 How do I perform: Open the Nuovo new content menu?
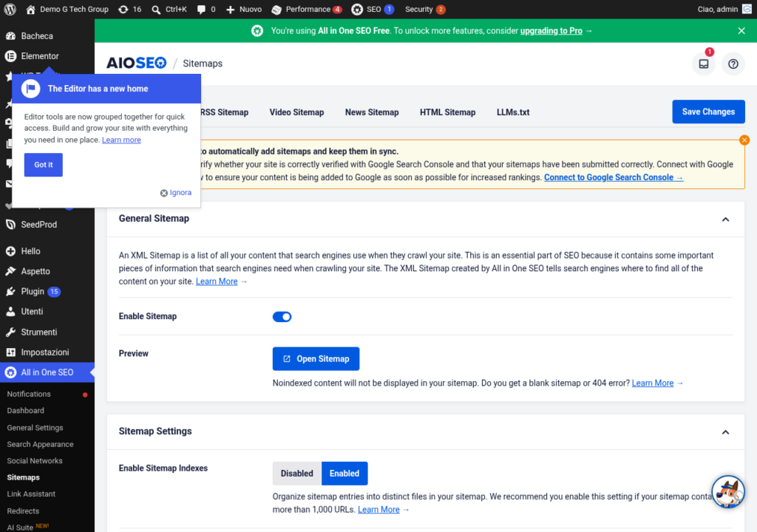pos(244,9)
